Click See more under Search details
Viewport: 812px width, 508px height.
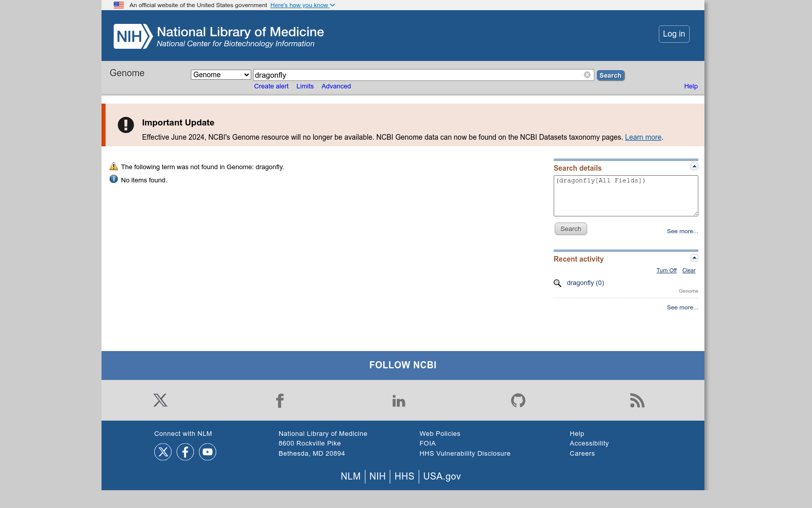[x=683, y=231]
